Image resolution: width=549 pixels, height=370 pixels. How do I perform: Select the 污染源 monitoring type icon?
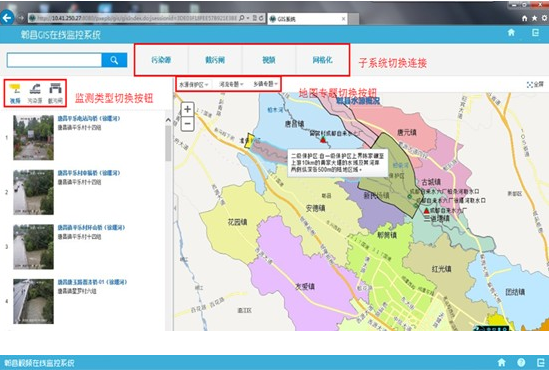35,93
